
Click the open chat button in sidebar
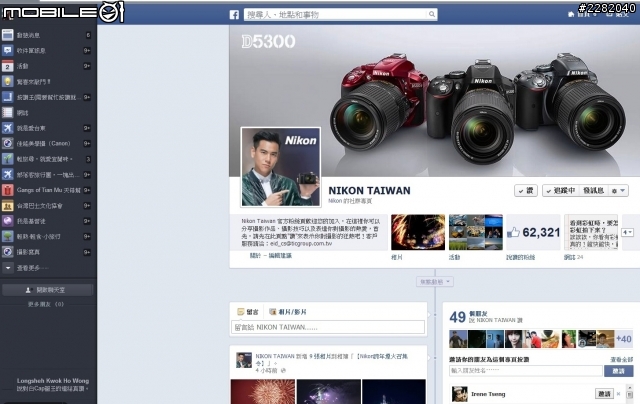pos(47,290)
